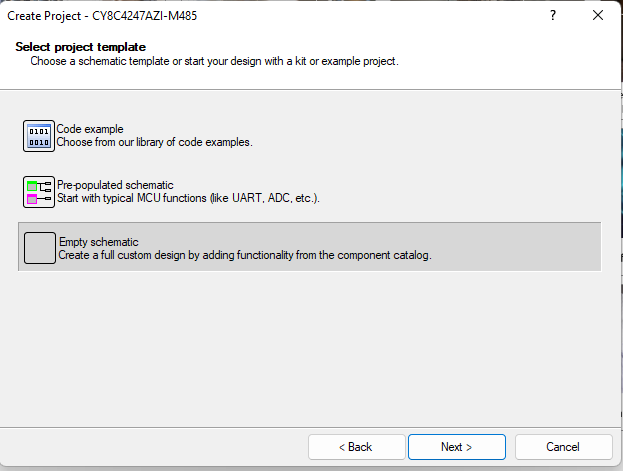Click the Next button
This screenshot has height=471, width=623.
pyautogui.click(x=457, y=447)
